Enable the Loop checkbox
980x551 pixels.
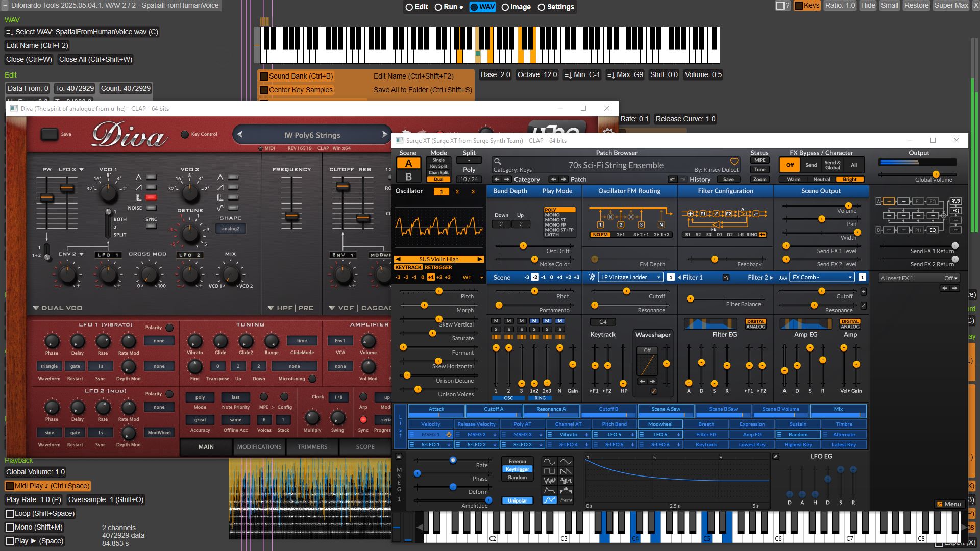coord(10,514)
